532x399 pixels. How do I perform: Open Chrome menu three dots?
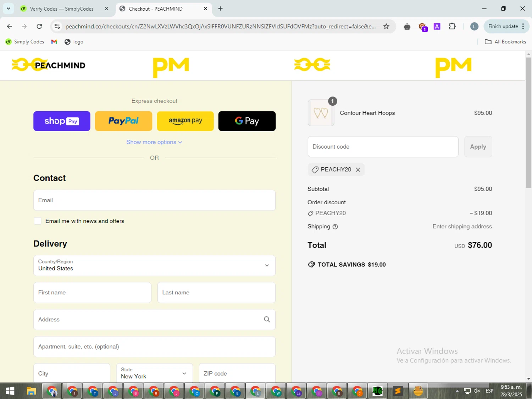[523, 26]
